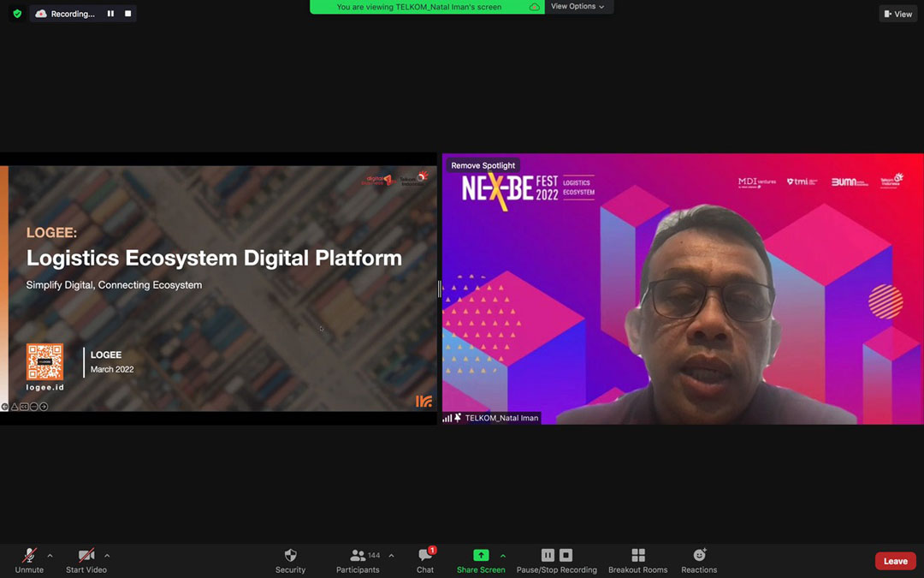Screen dimensions: 924x578
Task: Click the red unread badge on Chat
Action: pos(433,551)
